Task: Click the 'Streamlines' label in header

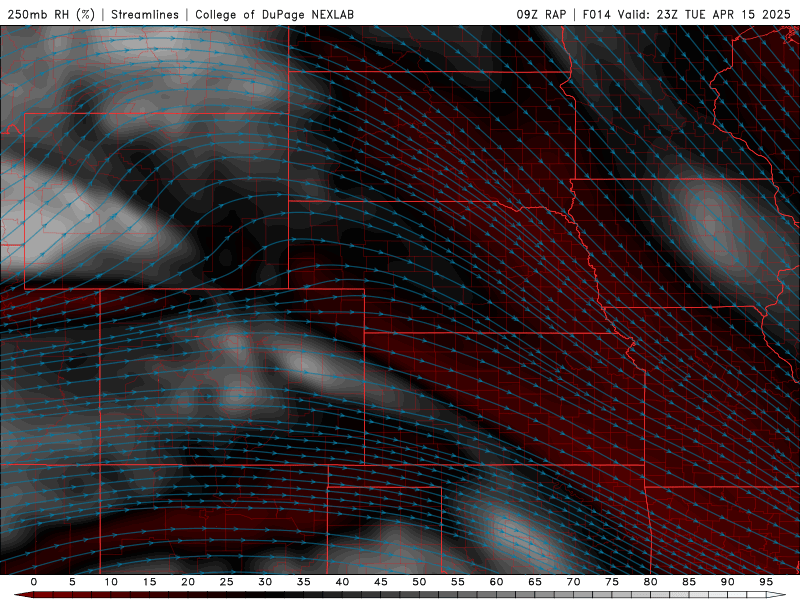Action: [145, 14]
